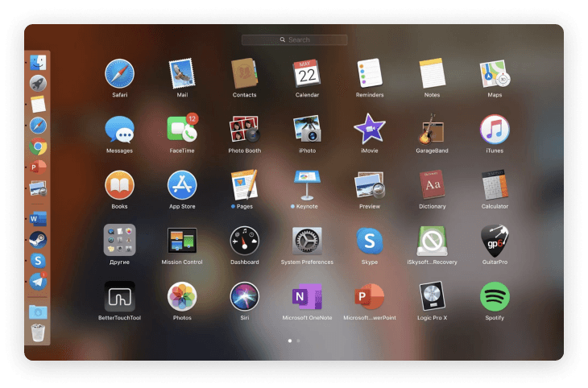
Task: Open FaceTime with 12 badge
Action: (182, 129)
